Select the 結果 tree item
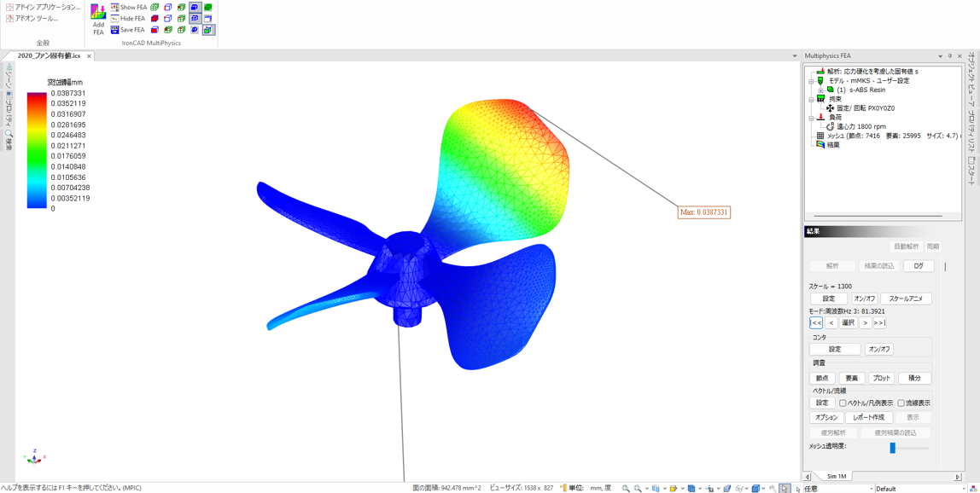 [834, 145]
